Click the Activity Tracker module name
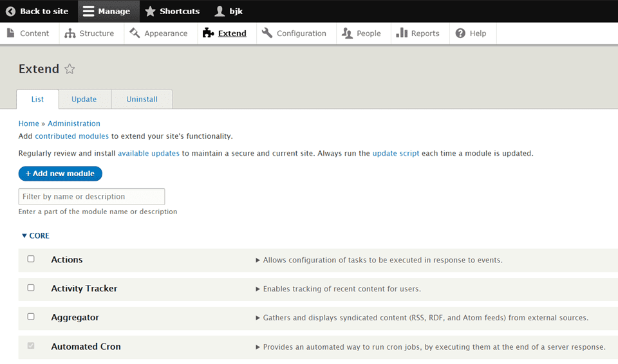The image size is (618, 364). (84, 288)
